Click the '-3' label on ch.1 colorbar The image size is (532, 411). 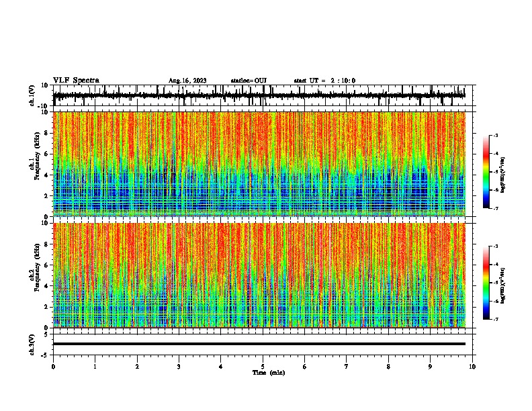click(495, 135)
